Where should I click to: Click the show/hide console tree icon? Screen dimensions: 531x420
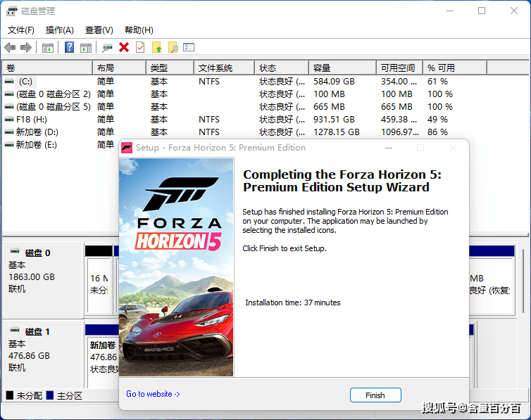48,47
